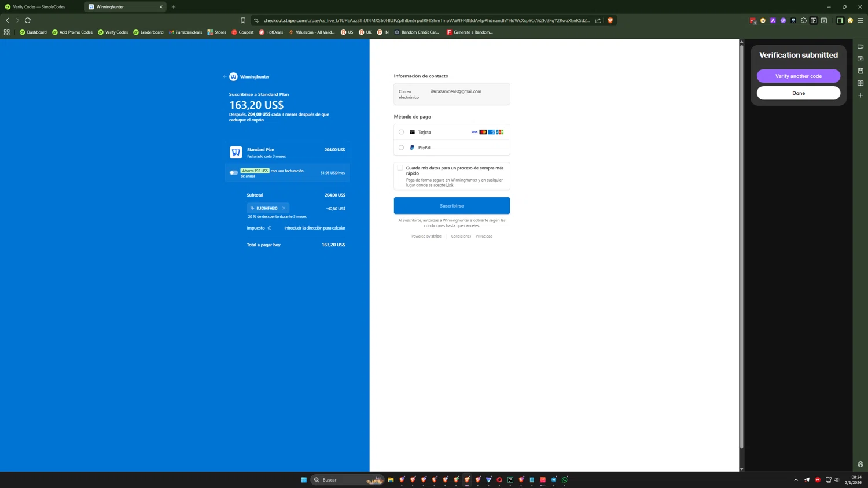The width and height of the screenshot is (868, 488).
Task: Open the Brave main menu
Action: (x=860, y=20)
